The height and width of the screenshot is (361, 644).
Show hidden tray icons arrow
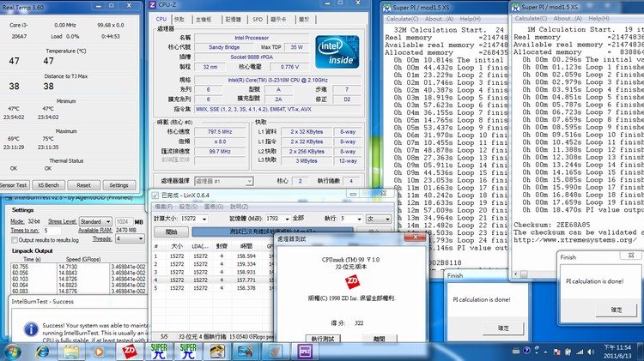click(x=545, y=352)
